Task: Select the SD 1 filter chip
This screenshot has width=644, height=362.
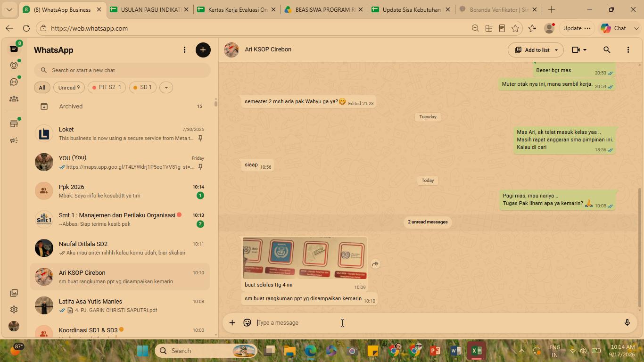Action: pyautogui.click(x=142, y=88)
